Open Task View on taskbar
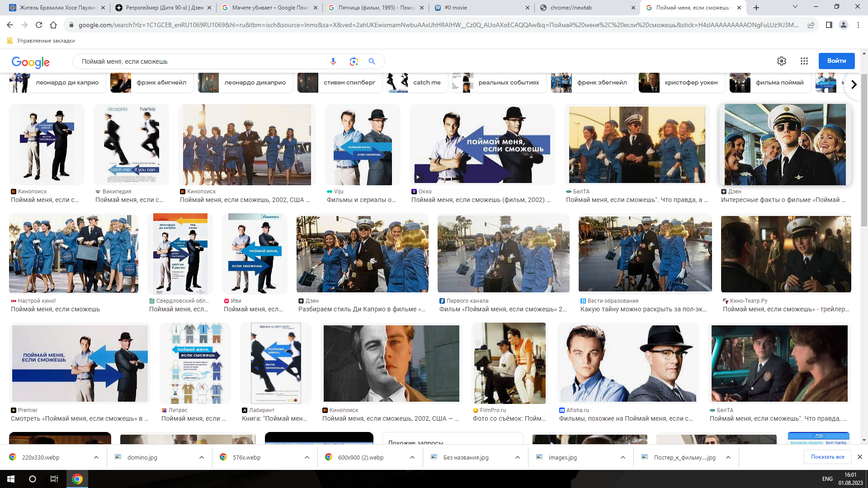 [54, 479]
